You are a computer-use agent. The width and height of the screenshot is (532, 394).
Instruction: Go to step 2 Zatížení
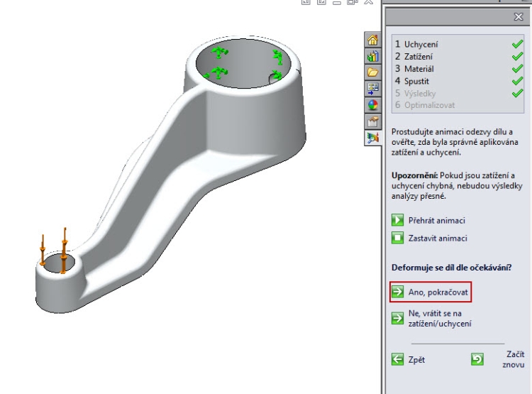click(x=414, y=56)
